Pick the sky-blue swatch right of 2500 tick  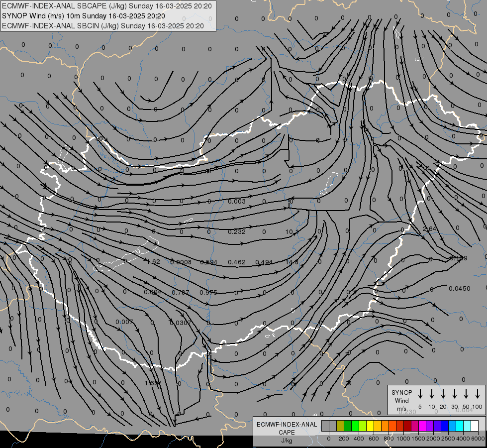coord(452,426)
